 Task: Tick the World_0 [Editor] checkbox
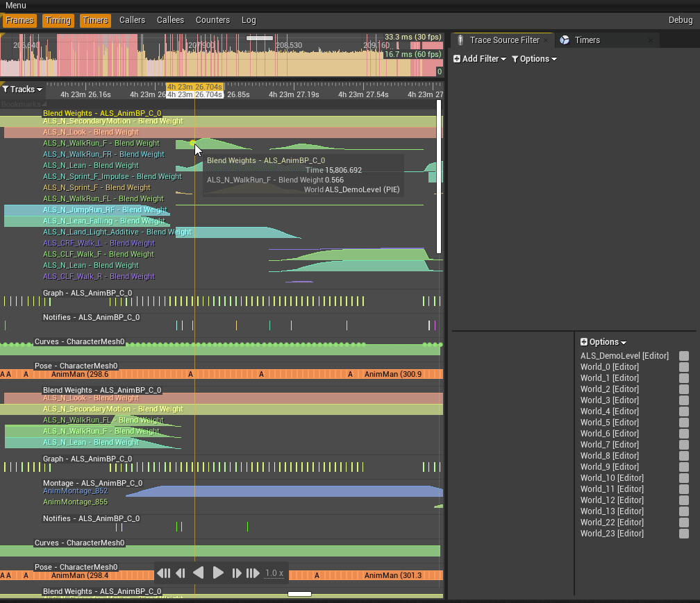click(x=684, y=367)
